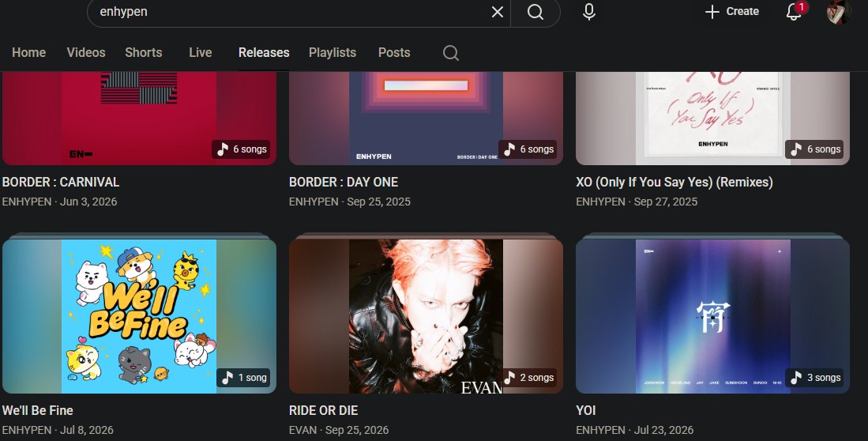Click ENHYPEN · Jul 23, 2026 under YOI

[x=634, y=430]
